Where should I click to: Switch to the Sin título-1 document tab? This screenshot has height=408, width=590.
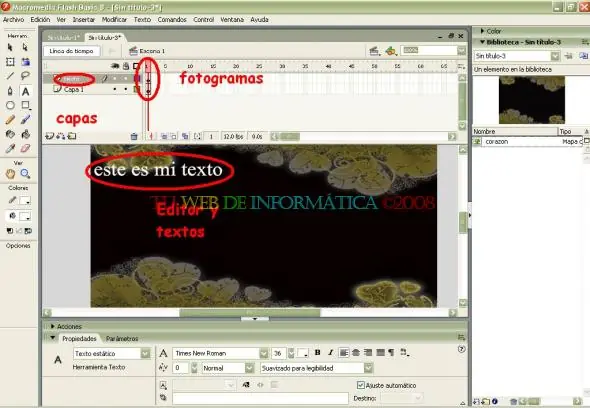click(x=64, y=38)
